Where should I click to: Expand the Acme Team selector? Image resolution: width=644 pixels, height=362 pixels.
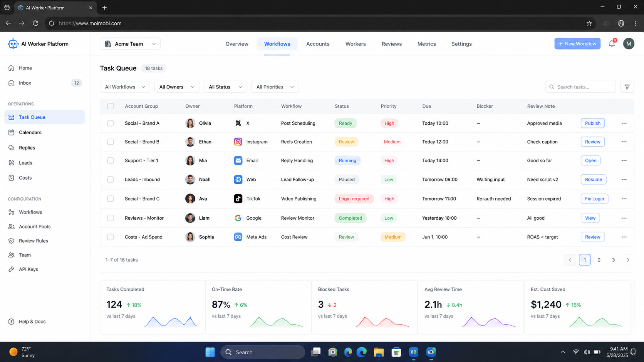coord(130,44)
